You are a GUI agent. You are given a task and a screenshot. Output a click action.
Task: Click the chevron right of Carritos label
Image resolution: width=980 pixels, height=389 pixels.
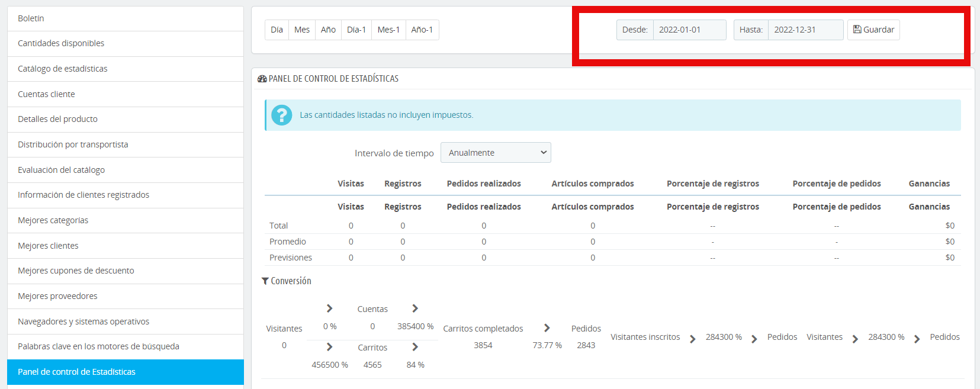(x=415, y=347)
